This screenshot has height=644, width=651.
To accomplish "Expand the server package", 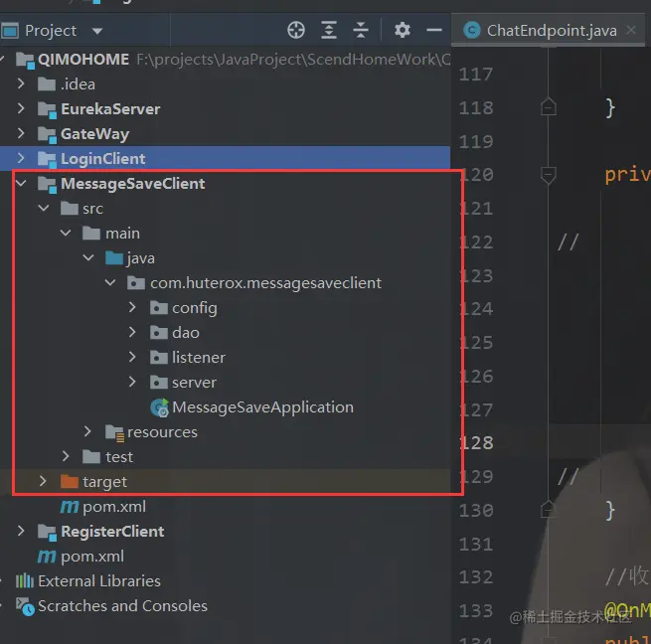I will click(x=132, y=382).
